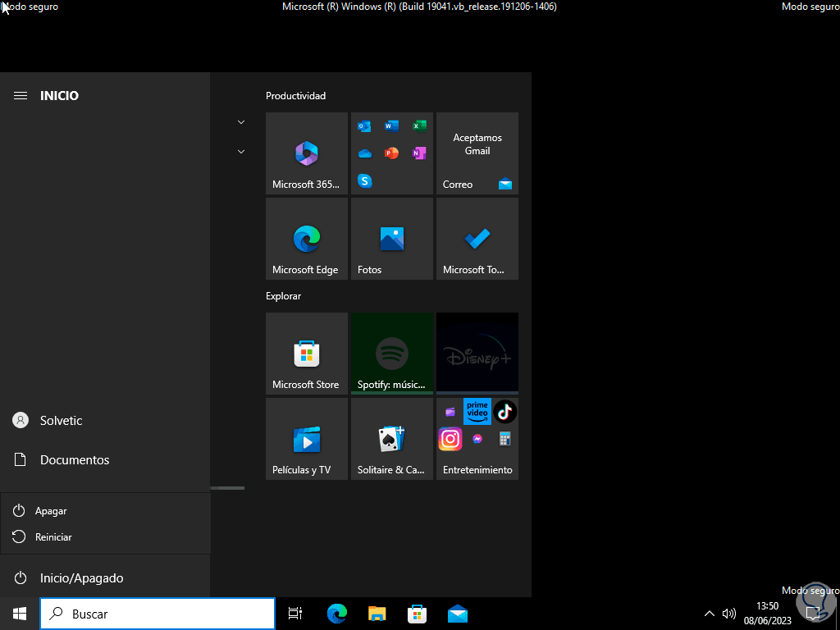This screenshot has height=630, width=840.
Task: Click the taskbar clock and date
Action: pos(767,614)
